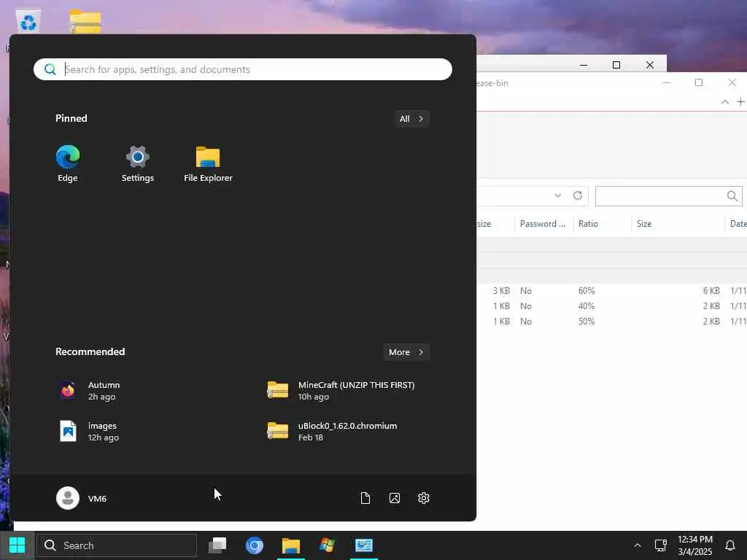Click the taskbar Search box

[117, 545]
